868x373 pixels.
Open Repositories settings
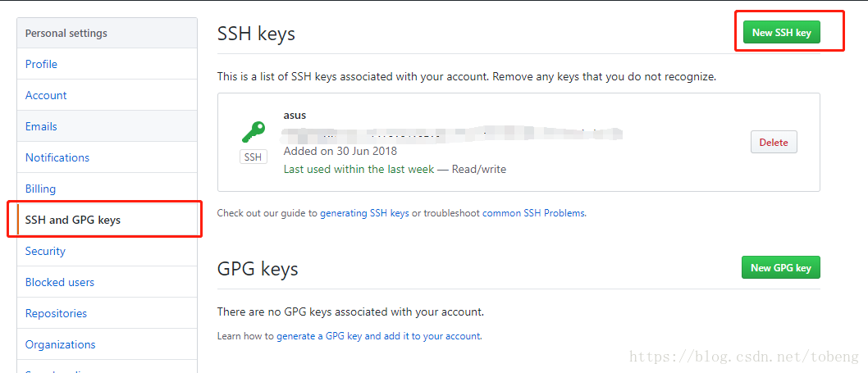coord(56,313)
